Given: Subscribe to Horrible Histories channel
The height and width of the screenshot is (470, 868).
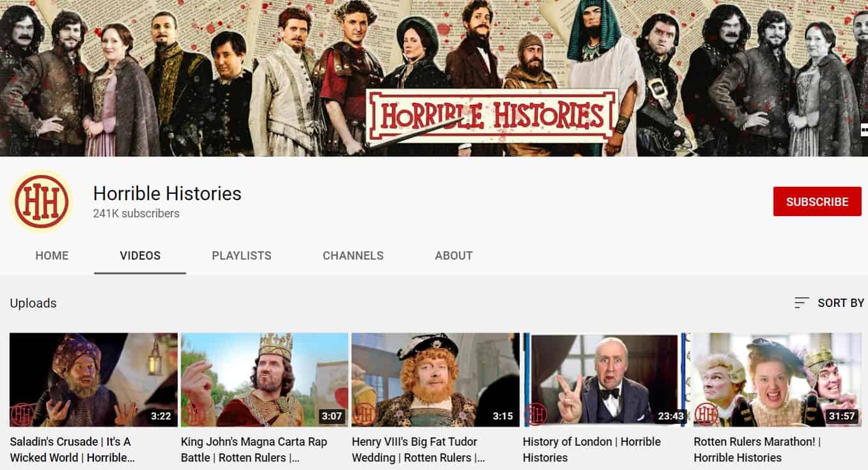Looking at the screenshot, I should coord(817,201).
